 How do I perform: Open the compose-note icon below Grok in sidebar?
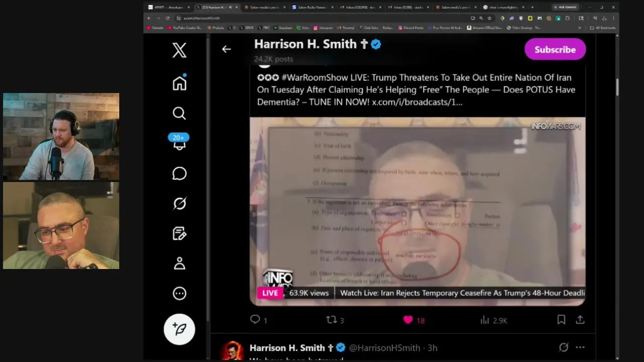click(x=179, y=234)
